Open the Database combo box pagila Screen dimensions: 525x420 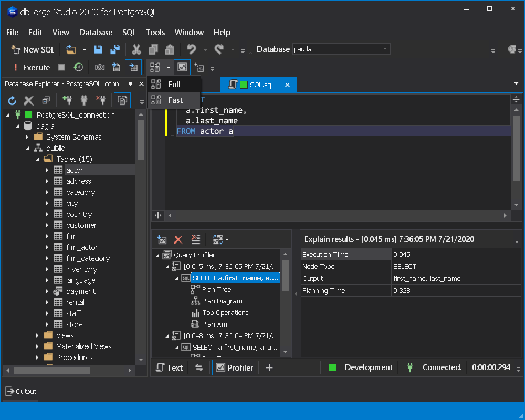point(341,49)
